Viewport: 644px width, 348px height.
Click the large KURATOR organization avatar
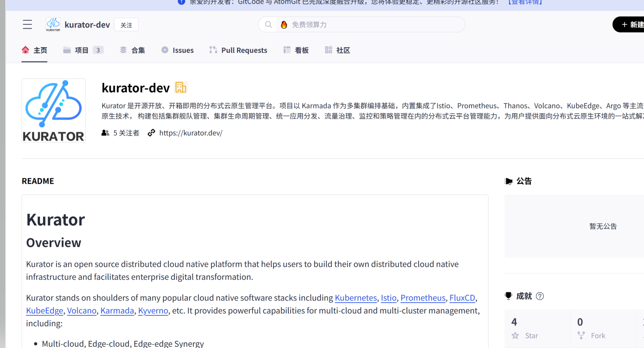[x=53, y=110]
